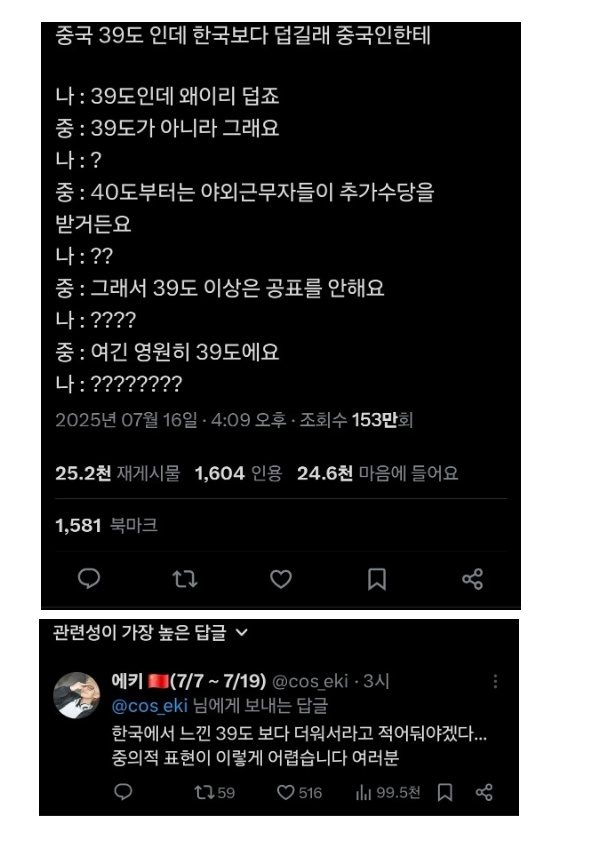
Task: Share the main tweet
Action: tap(472, 579)
